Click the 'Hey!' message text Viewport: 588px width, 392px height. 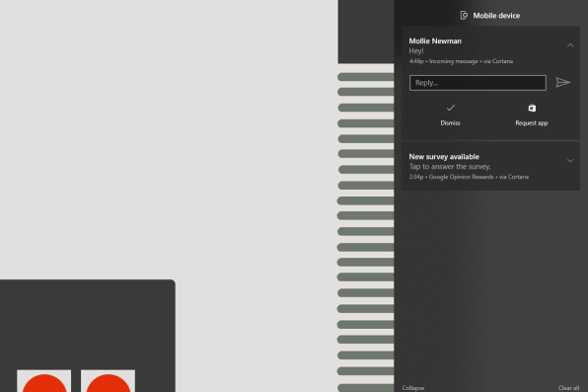[x=416, y=50]
